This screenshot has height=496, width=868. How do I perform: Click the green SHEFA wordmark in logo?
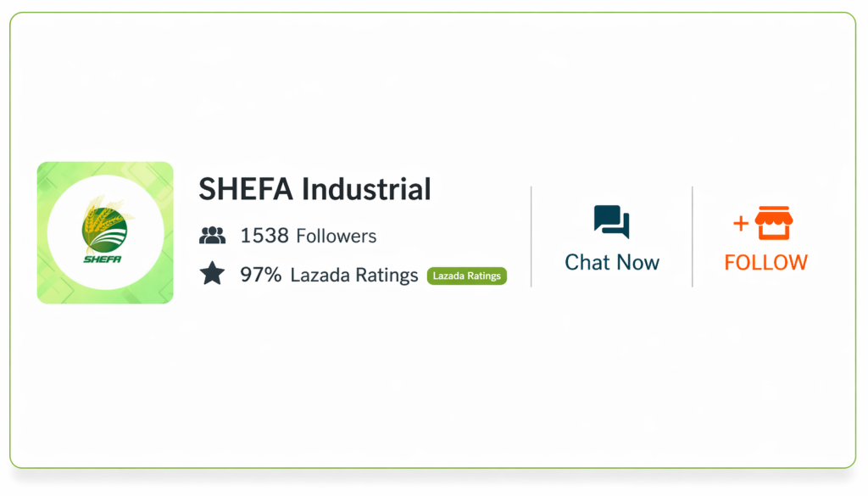103,259
